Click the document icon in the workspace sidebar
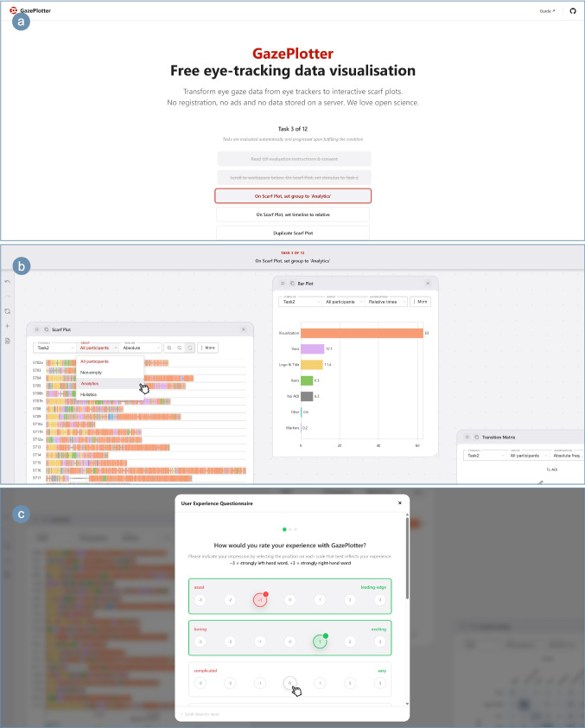Image resolution: width=585 pixels, height=728 pixels. [7, 341]
